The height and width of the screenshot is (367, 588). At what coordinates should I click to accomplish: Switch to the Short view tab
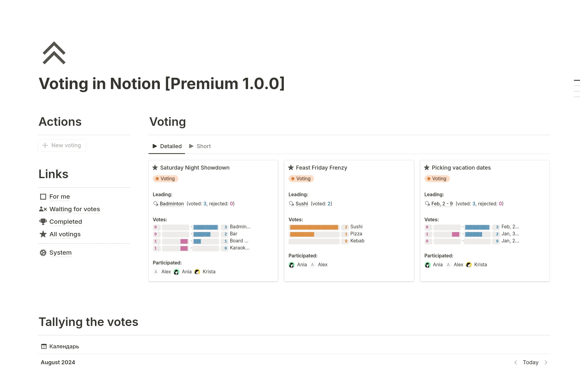tap(200, 146)
